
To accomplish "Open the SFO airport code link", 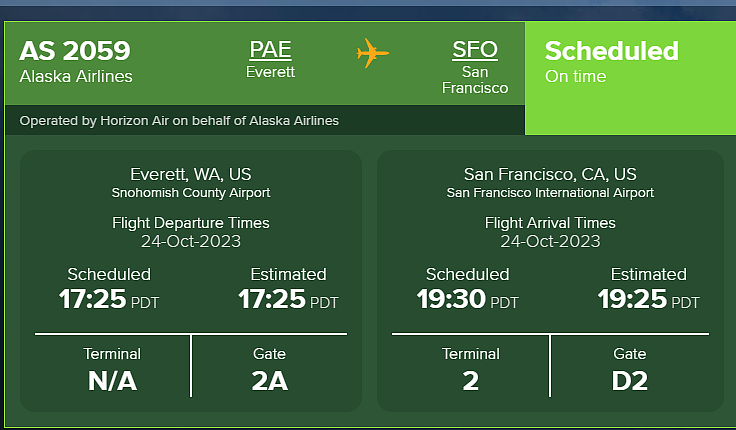I will click(475, 50).
